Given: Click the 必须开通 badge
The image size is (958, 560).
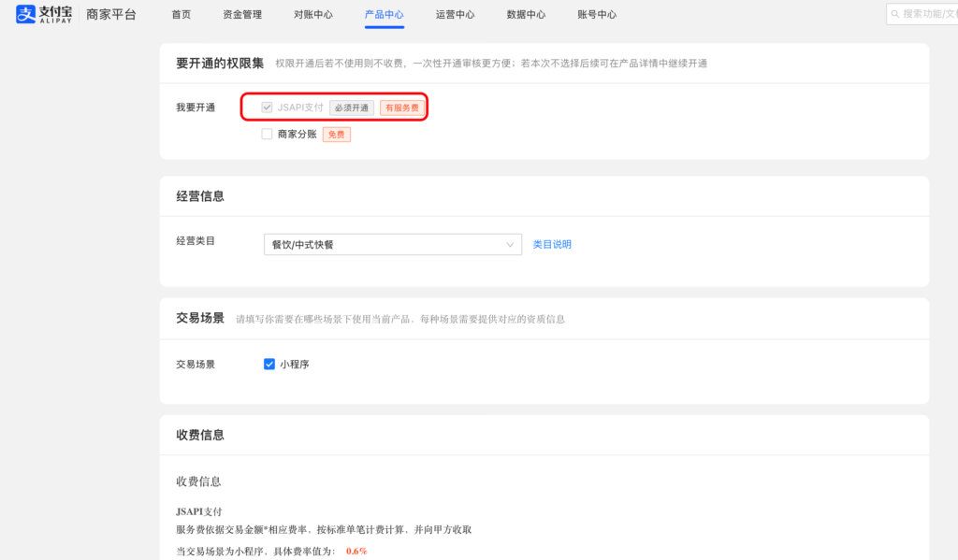Looking at the screenshot, I should point(352,108).
